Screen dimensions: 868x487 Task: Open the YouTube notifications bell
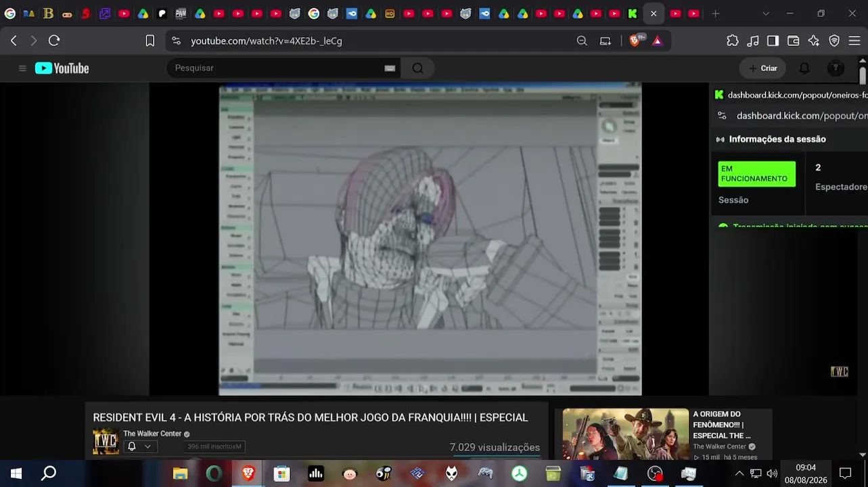pos(804,68)
